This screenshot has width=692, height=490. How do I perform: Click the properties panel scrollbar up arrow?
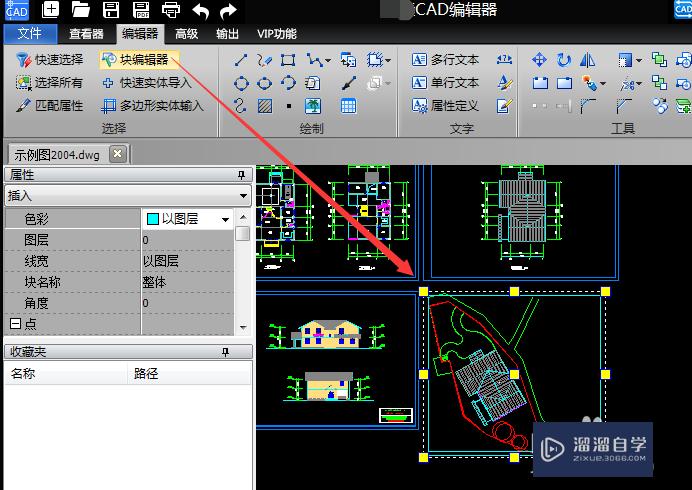[x=243, y=217]
